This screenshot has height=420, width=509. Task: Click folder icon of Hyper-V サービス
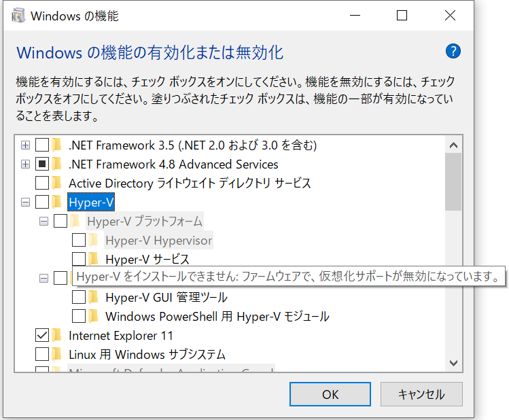(x=94, y=259)
